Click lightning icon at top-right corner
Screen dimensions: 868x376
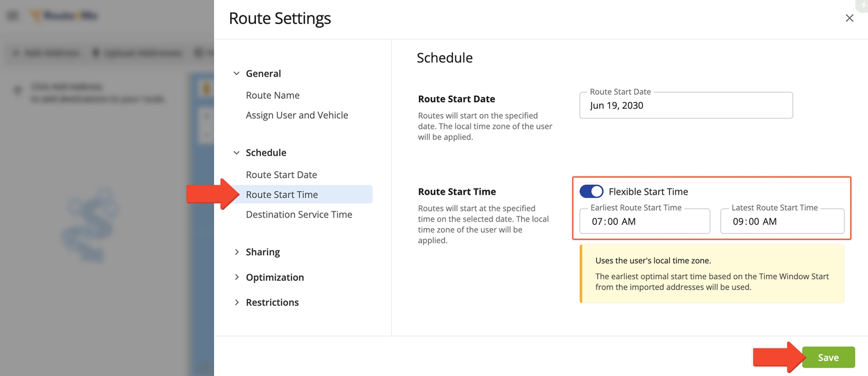coord(863,5)
